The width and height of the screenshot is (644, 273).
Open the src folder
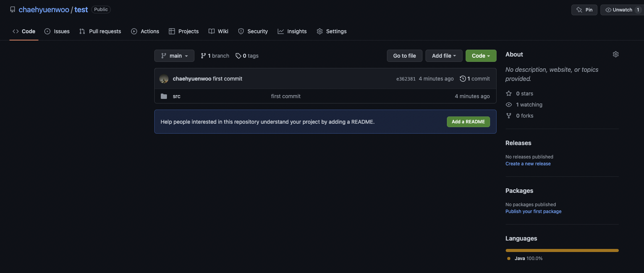pos(176,96)
